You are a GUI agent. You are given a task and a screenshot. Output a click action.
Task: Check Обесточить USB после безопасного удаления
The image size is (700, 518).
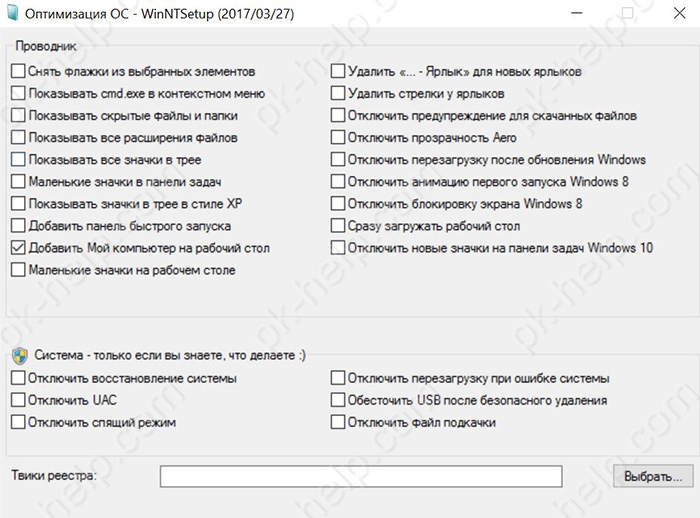(338, 400)
